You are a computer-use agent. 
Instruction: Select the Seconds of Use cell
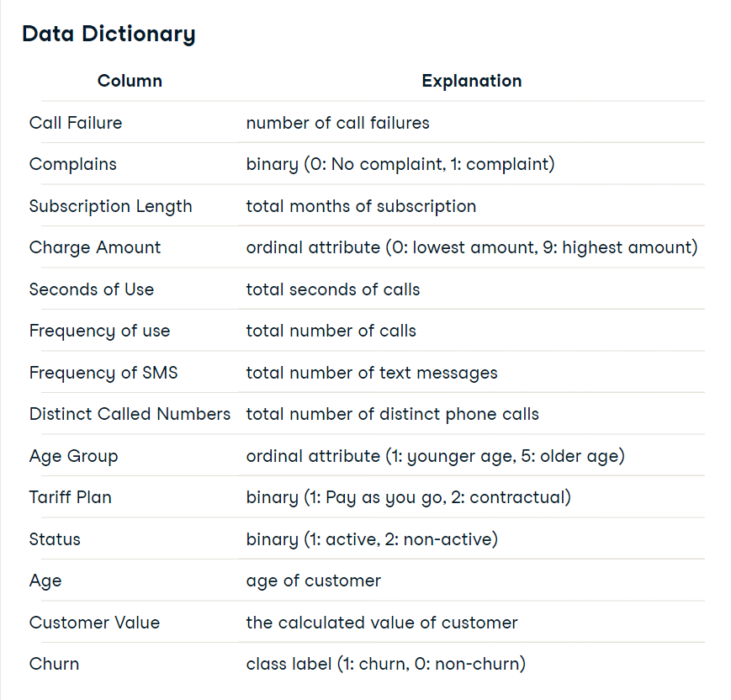click(92, 289)
